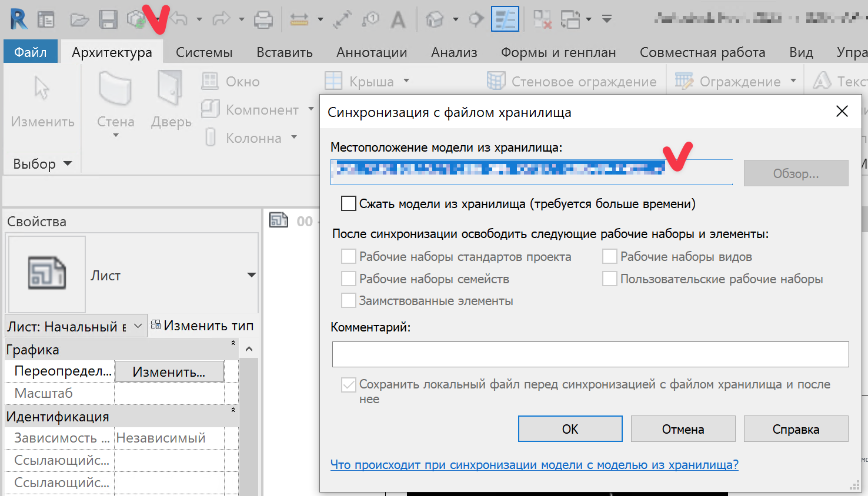Click the Print icon in quick access
The height and width of the screenshot is (496, 868).
coord(263,20)
